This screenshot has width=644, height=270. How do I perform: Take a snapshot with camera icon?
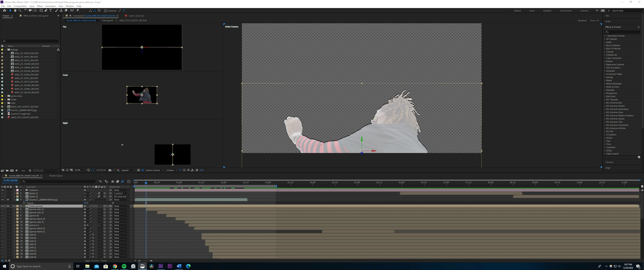coord(110,170)
